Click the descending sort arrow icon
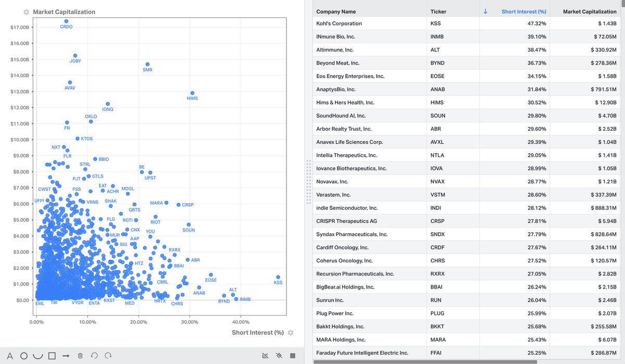The width and height of the screenshot is (625, 364). (x=485, y=11)
